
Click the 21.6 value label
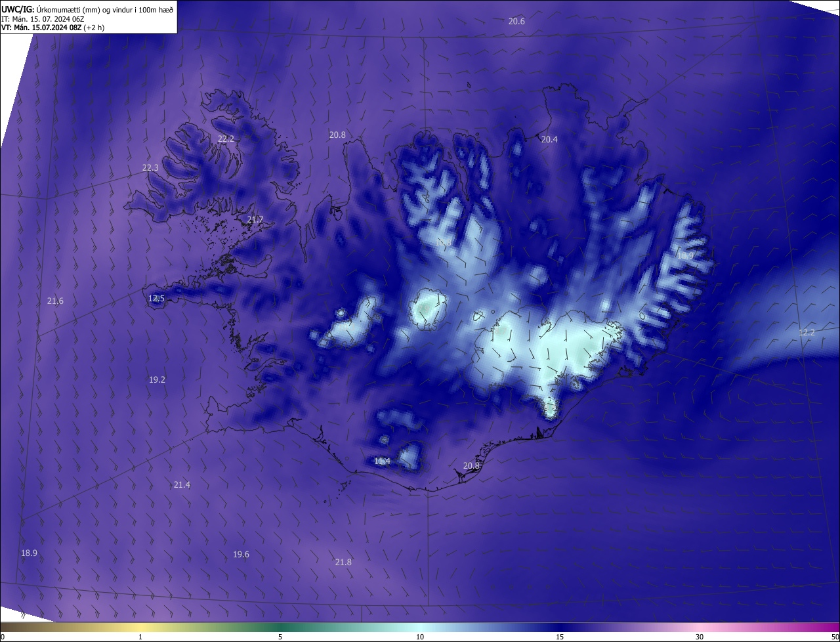55,301
